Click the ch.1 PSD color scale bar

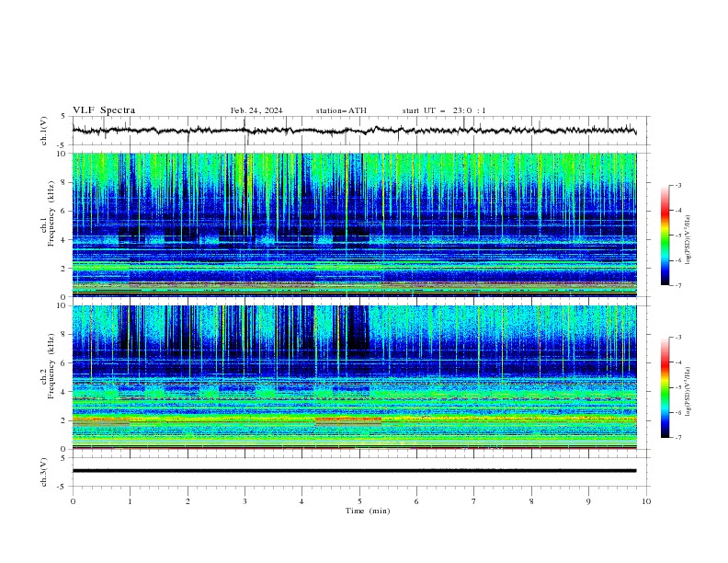pos(665,235)
